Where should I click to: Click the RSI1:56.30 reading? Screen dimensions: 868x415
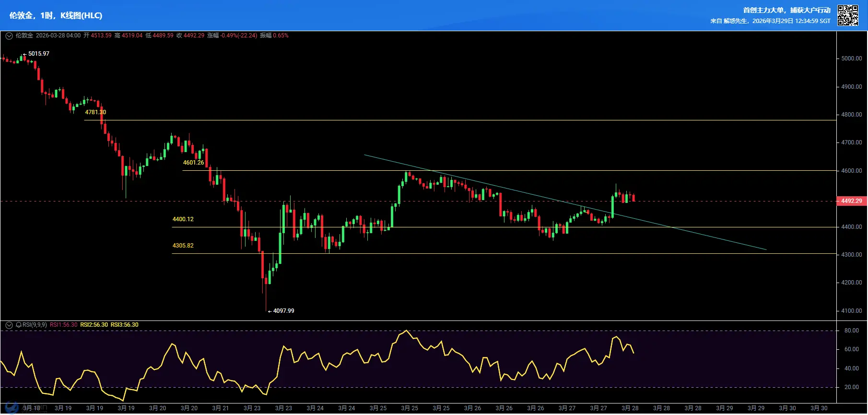coord(64,325)
